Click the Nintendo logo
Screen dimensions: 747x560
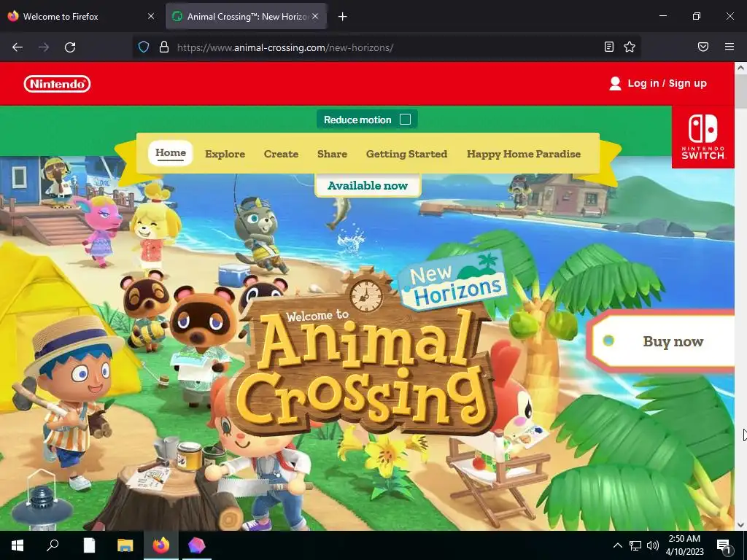click(57, 84)
